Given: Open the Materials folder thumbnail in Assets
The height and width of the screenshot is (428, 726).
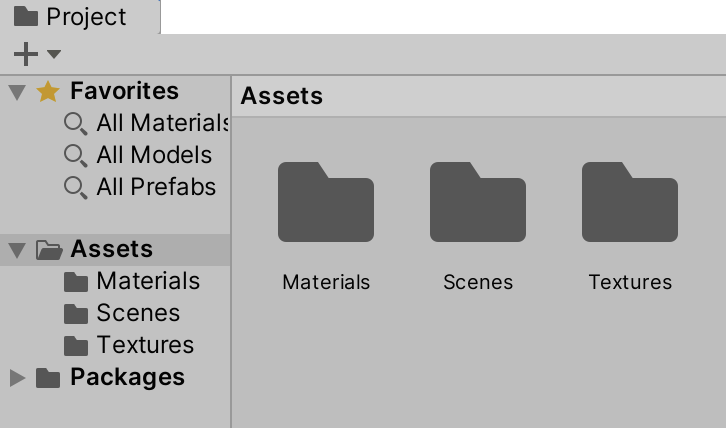Looking at the screenshot, I should point(325,203).
